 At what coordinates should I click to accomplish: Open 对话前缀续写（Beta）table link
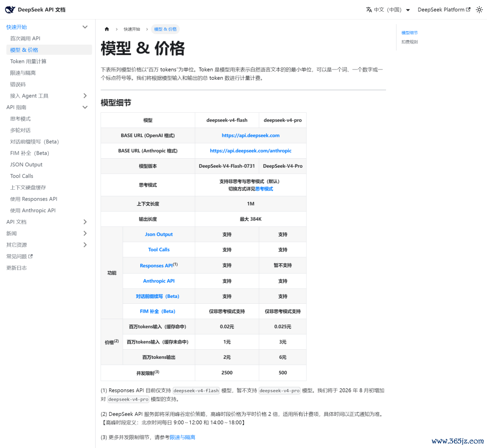pyautogui.click(x=157, y=296)
